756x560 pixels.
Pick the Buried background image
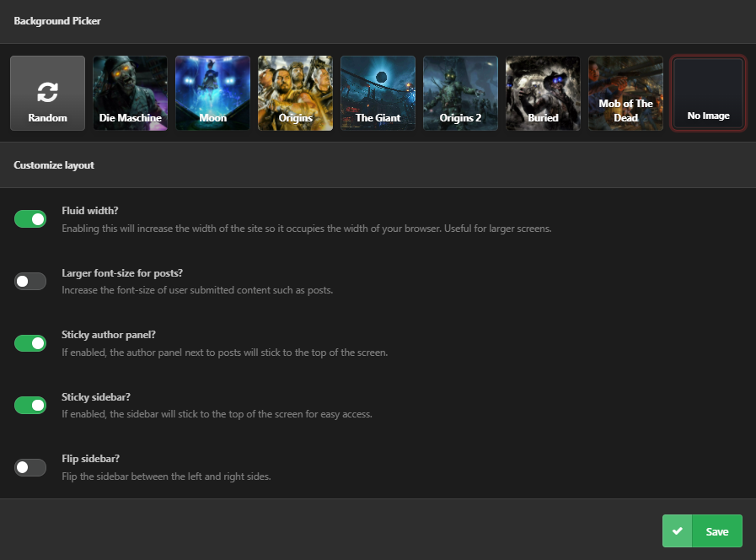coord(543,93)
